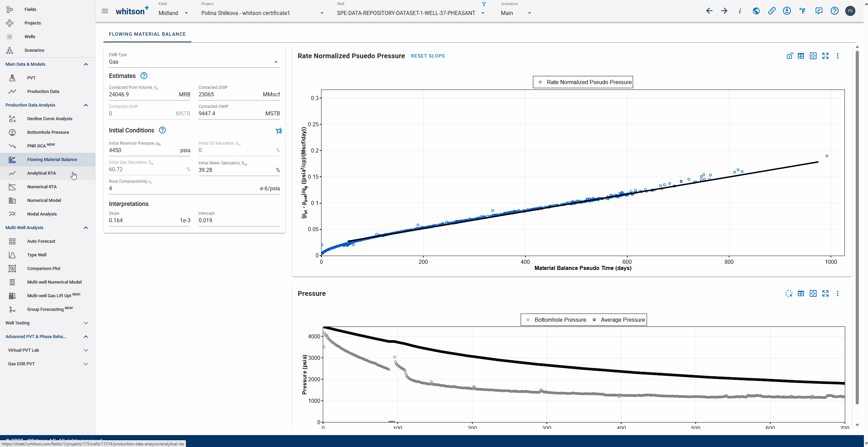Viewport: 868px width, 447px height.
Task: Show data table for Pressure plot
Action: 801,293
